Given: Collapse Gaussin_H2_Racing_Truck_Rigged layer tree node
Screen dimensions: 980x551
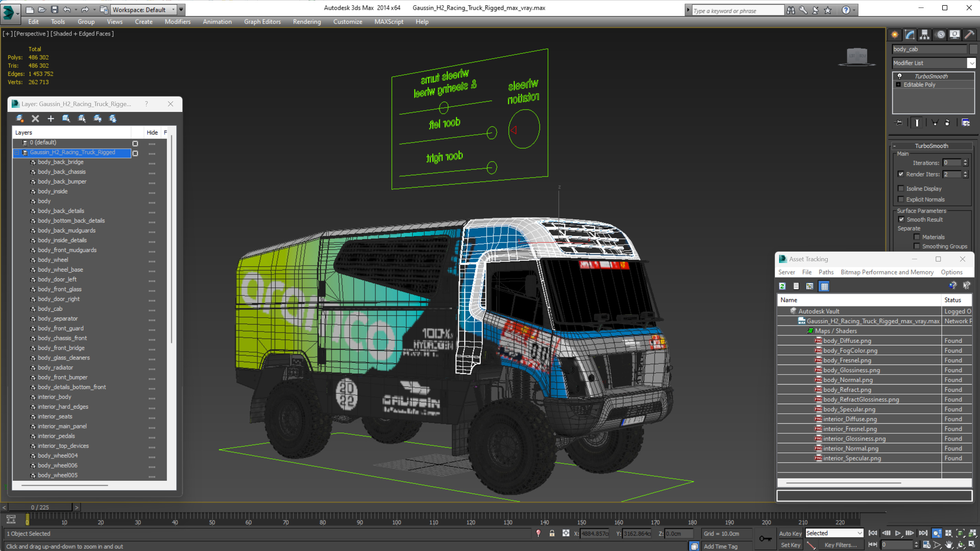Looking at the screenshot, I should [x=17, y=152].
